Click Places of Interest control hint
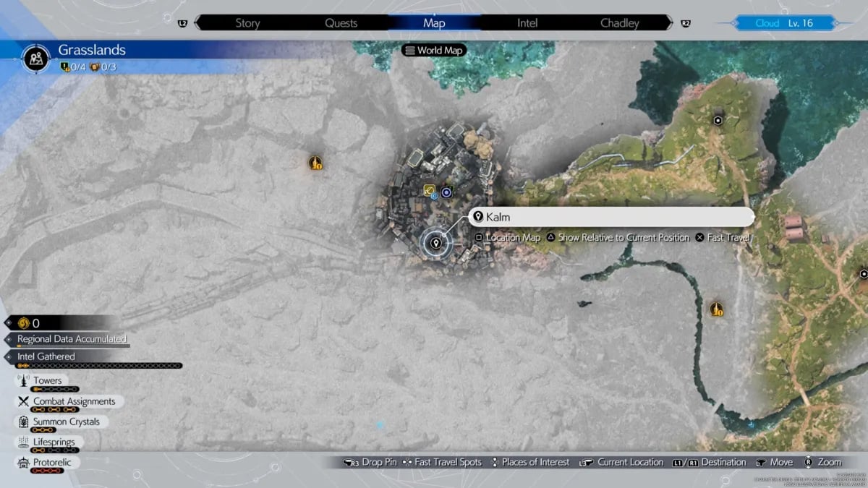The image size is (868, 488). (x=529, y=462)
